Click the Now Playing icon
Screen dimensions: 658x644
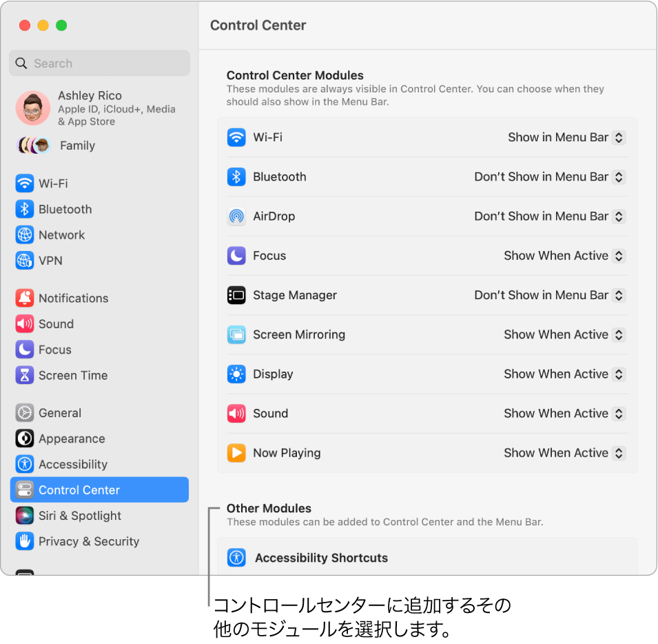236,453
